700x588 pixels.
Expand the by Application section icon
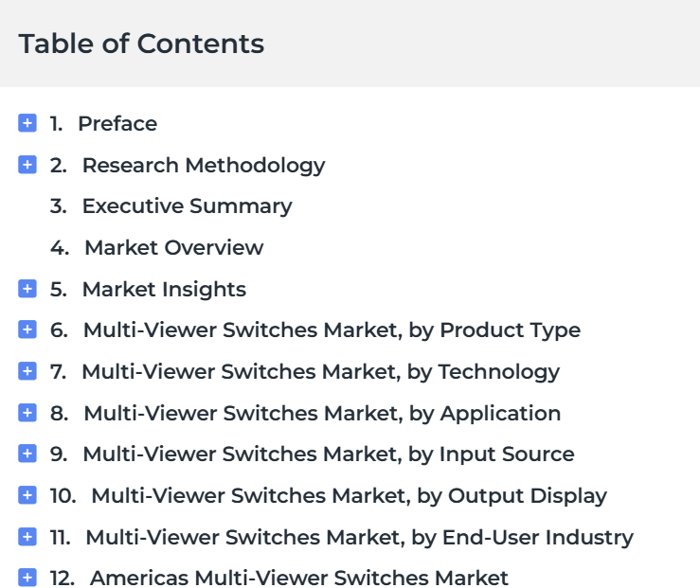tap(27, 413)
